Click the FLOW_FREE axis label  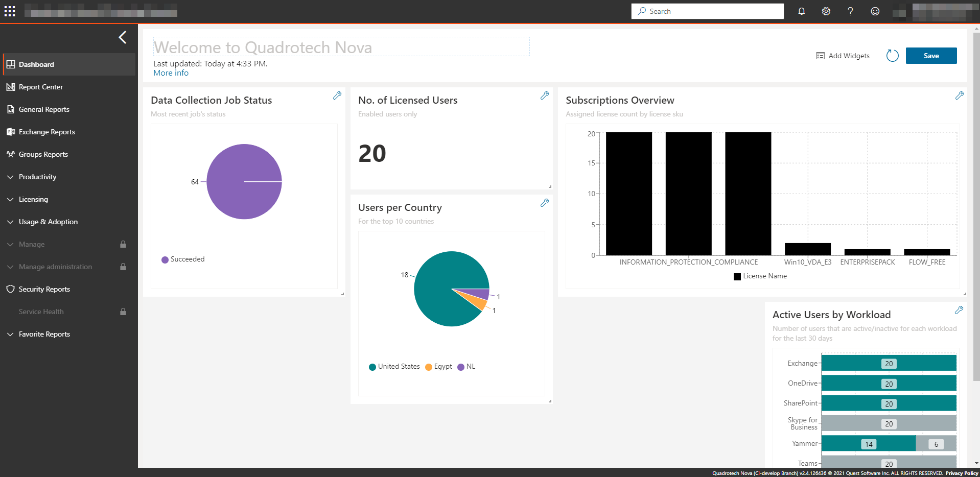click(x=927, y=262)
